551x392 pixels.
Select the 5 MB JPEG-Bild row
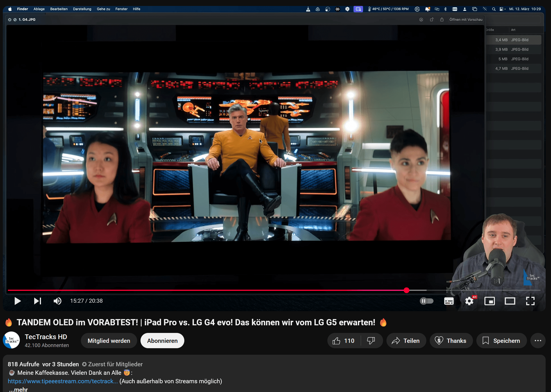tap(514, 59)
